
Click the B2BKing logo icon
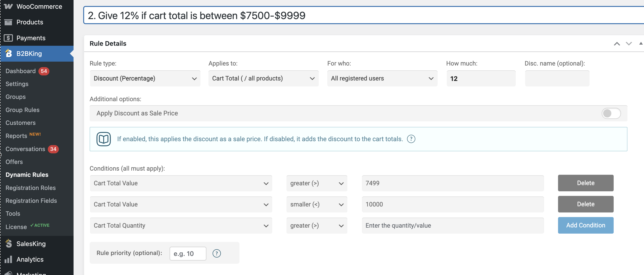pos(9,53)
